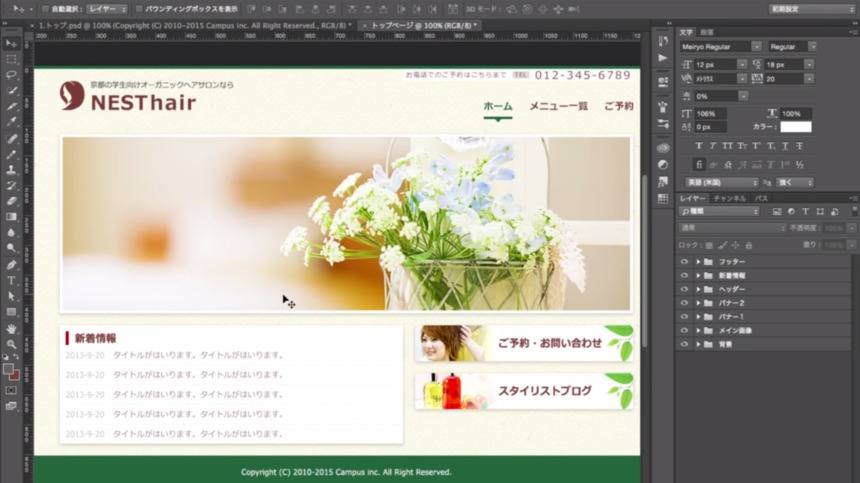Select the Hand tool
860x483 pixels.
[11, 329]
